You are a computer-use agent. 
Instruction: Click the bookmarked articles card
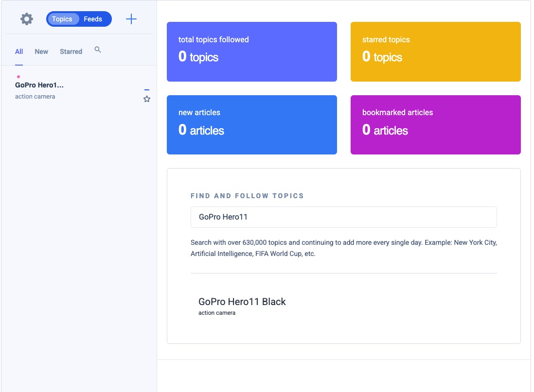point(436,125)
